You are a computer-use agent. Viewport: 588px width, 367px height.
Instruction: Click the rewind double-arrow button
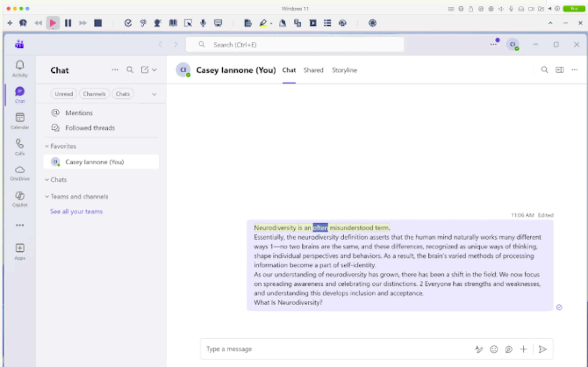tap(38, 23)
